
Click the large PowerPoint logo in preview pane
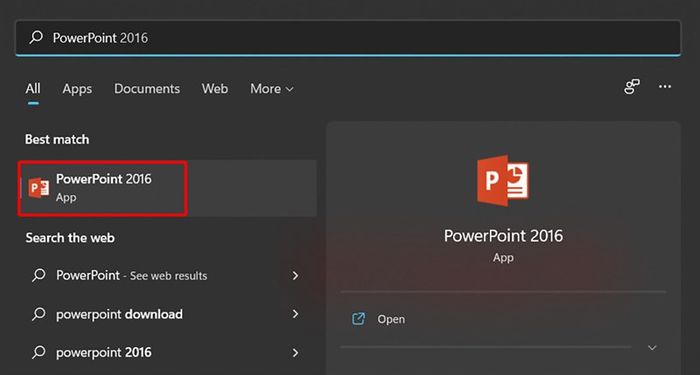click(x=503, y=180)
